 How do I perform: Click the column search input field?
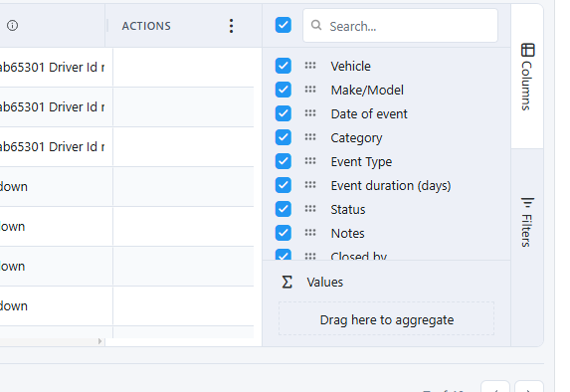[400, 26]
